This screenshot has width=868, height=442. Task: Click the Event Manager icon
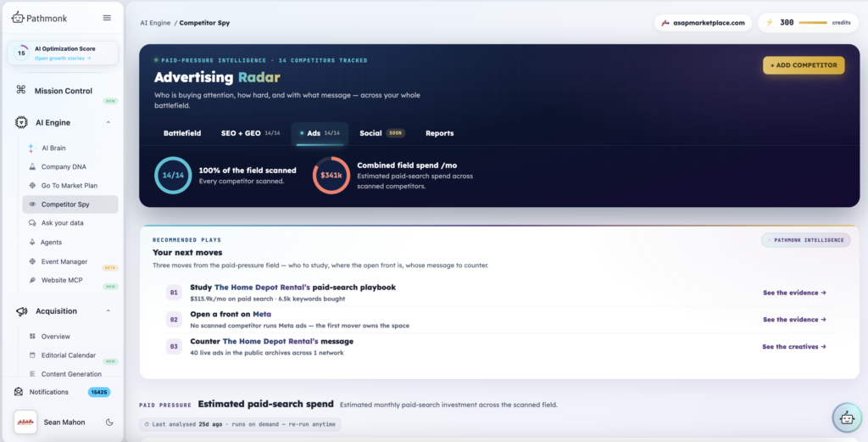pos(32,261)
